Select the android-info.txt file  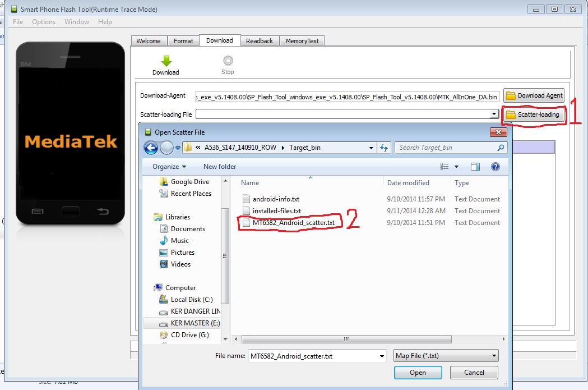276,199
